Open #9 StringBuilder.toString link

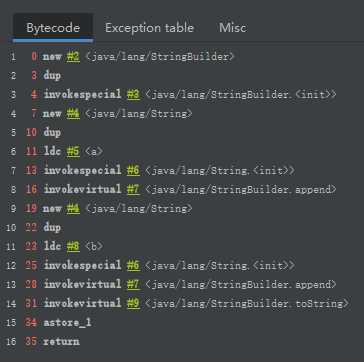pyautogui.click(x=133, y=304)
